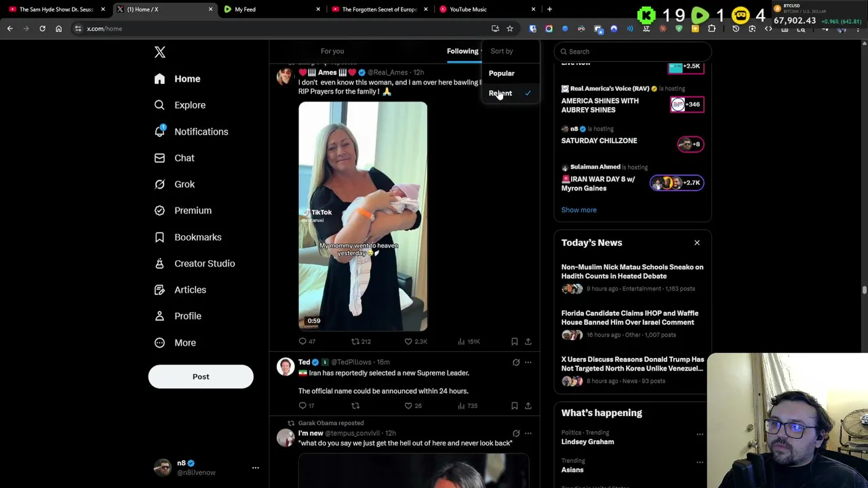Image resolution: width=868 pixels, height=488 pixels.
Task: Switch to the Following tab
Action: (462, 51)
